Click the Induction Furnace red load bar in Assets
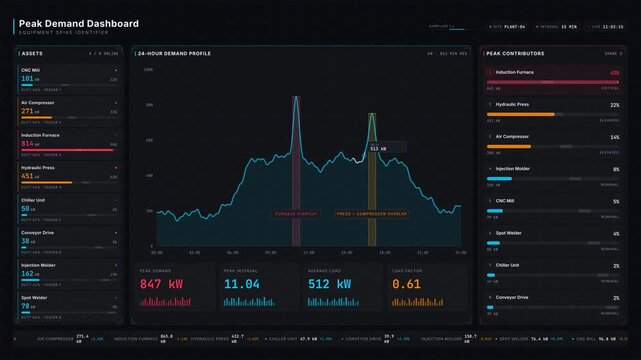Screen dimensions: 641x360 pos(67,150)
